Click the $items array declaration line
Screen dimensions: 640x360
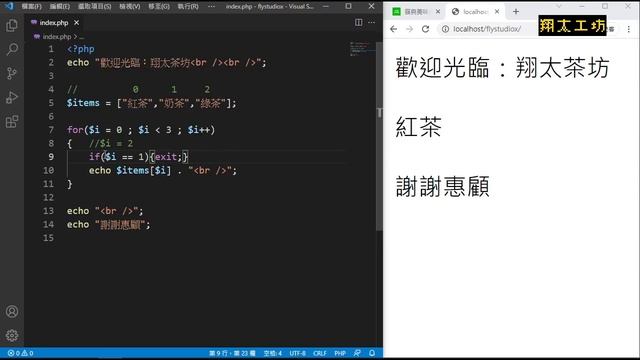coord(151,103)
